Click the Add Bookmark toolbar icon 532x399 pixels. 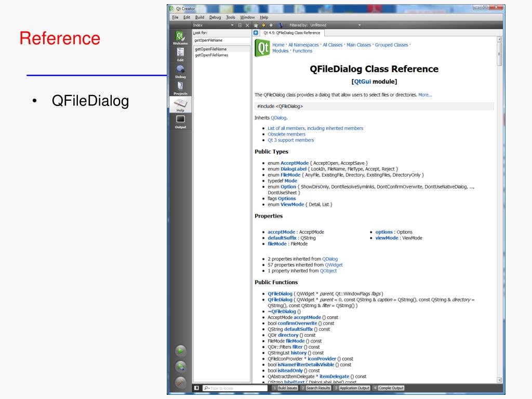(x=281, y=25)
